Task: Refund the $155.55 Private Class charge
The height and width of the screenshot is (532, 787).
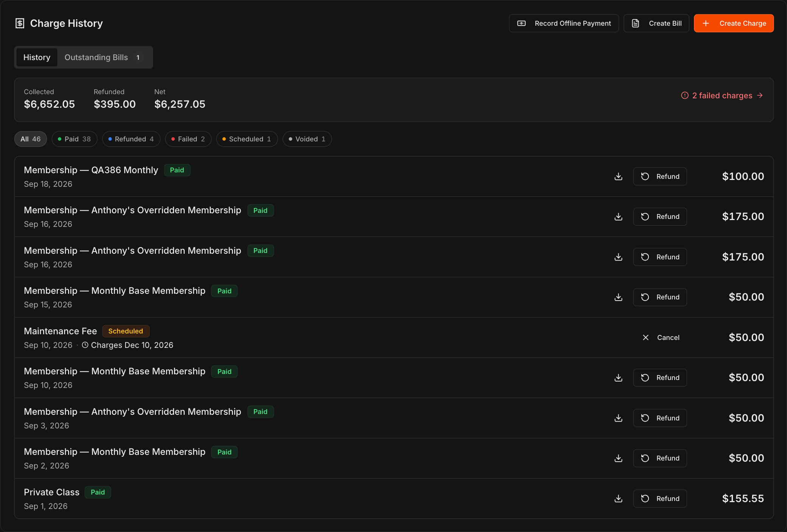Action: pos(660,499)
